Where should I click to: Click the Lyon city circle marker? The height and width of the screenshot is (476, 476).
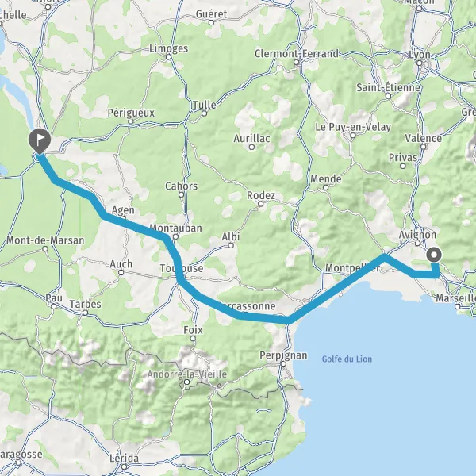[x=419, y=63]
